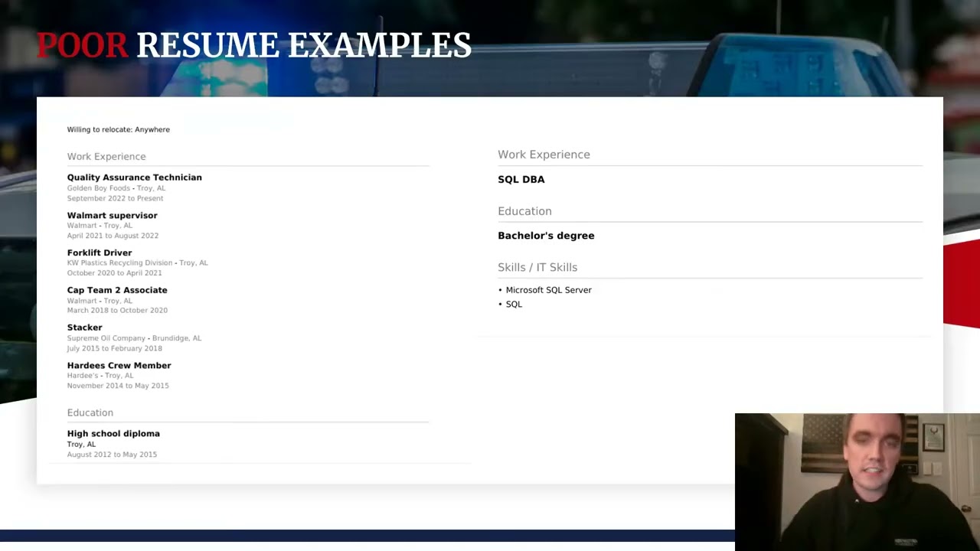Select 'Microsoft SQL Server' skill bullet
Viewport: 980px width, 551px height.
pos(545,290)
